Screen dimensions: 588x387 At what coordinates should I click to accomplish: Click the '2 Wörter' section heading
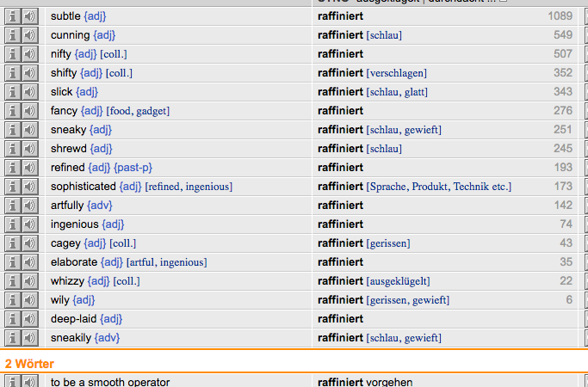(29, 364)
